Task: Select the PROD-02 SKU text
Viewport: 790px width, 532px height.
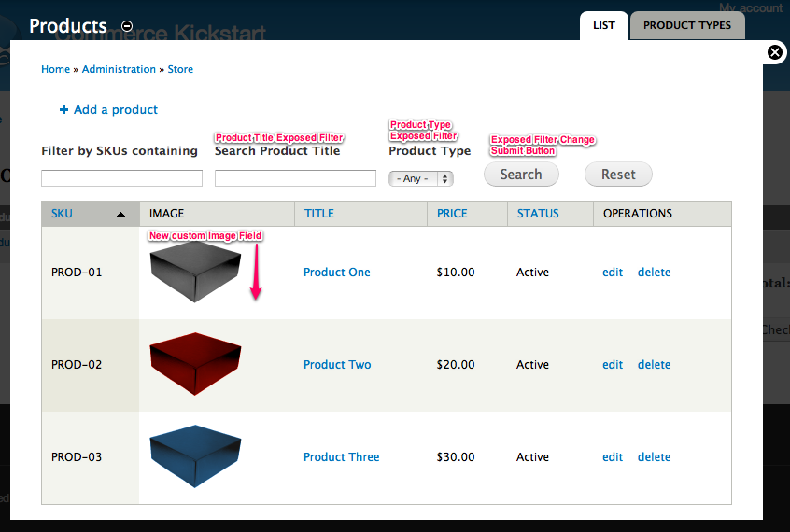Action: click(77, 364)
